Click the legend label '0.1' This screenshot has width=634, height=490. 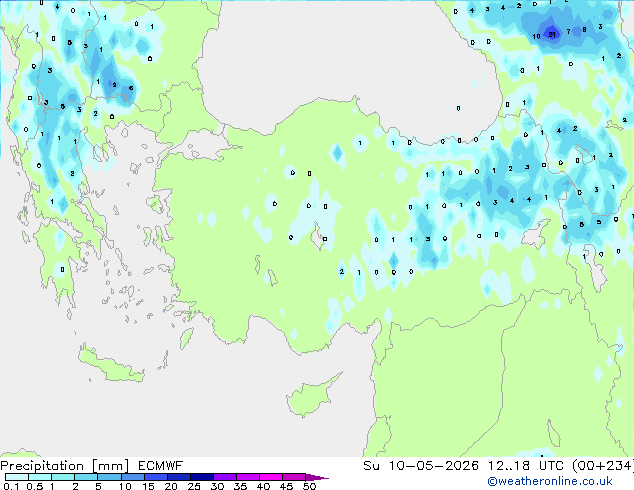point(11,486)
